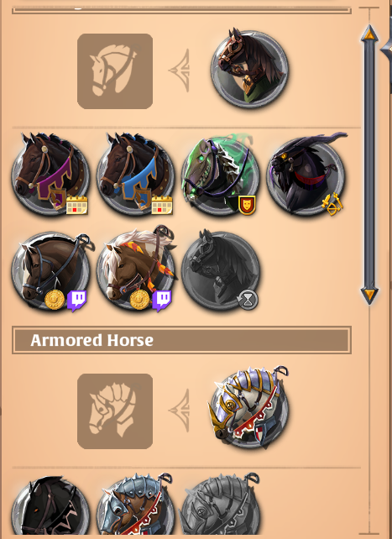The image size is (392, 539).
Task: Choose the steel-armored brown horse skin
Action: pos(135,505)
